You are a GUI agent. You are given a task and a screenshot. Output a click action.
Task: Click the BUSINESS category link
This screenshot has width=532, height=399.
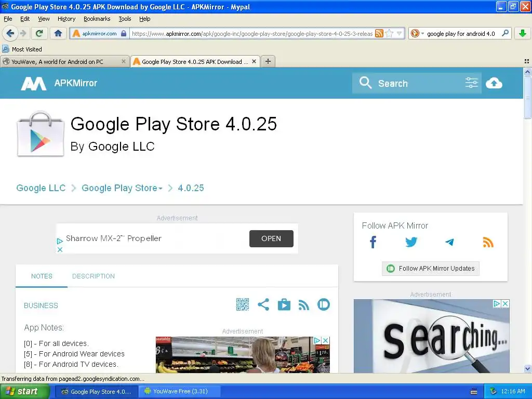[x=41, y=305]
